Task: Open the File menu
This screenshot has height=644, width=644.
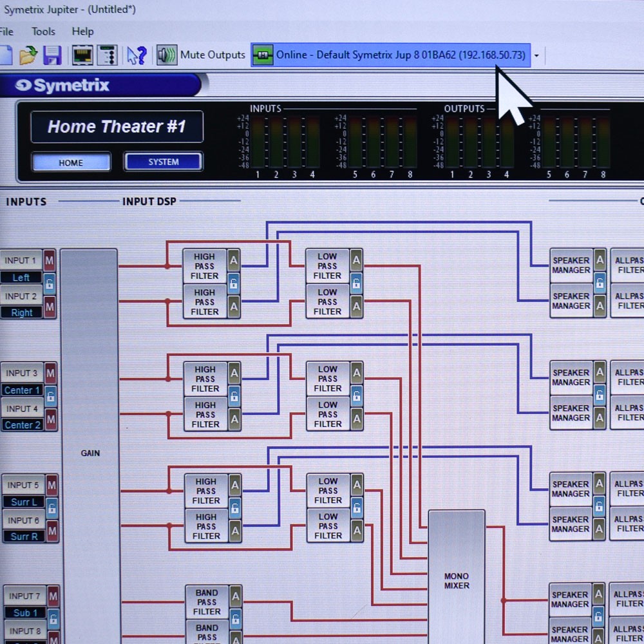Action: tap(6, 32)
